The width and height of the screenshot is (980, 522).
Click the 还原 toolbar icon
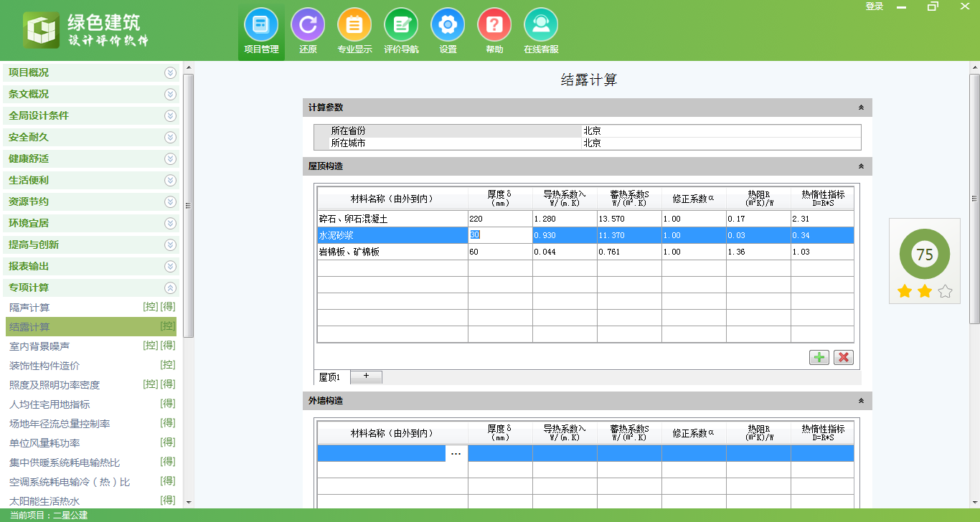(x=308, y=31)
